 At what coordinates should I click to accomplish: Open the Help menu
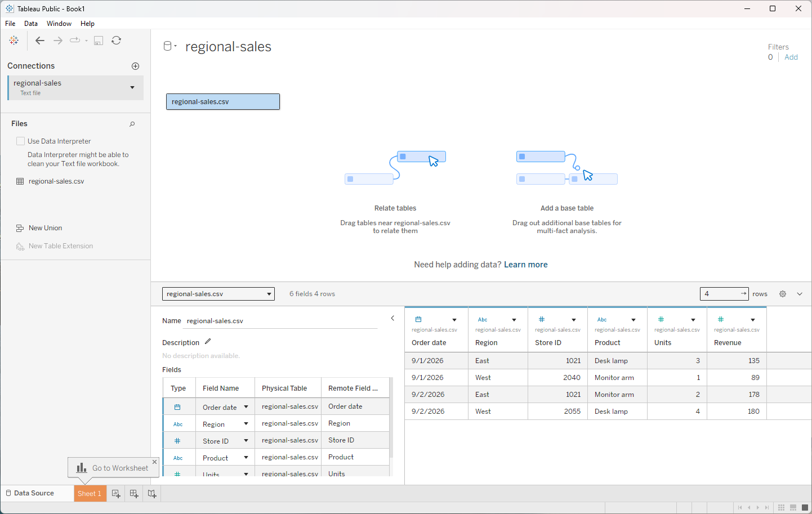[87, 24]
